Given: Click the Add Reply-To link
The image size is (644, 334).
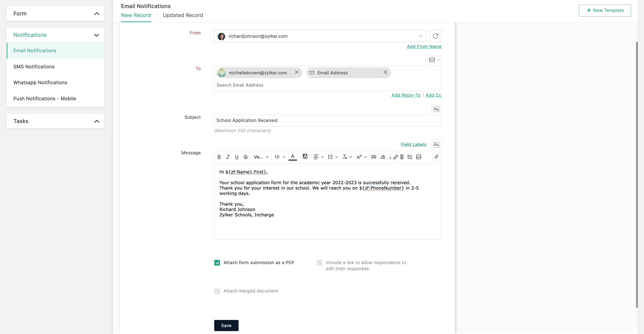Looking at the screenshot, I should tap(406, 95).
